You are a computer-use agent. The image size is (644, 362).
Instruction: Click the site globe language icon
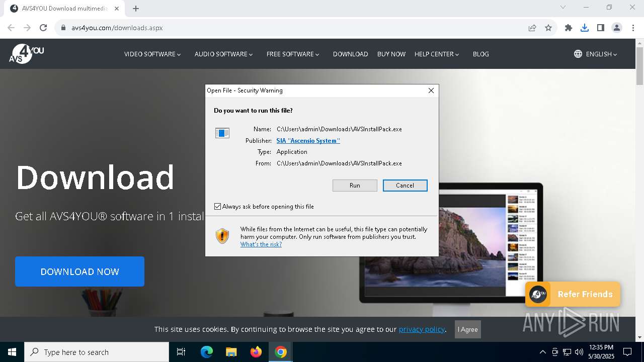click(578, 54)
